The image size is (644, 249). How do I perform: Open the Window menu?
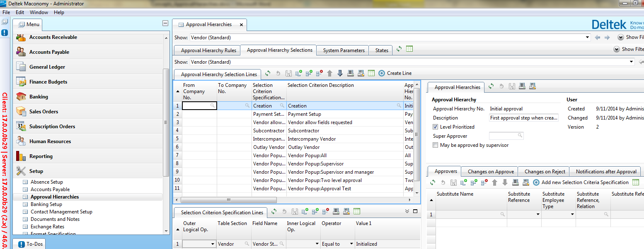point(39,12)
